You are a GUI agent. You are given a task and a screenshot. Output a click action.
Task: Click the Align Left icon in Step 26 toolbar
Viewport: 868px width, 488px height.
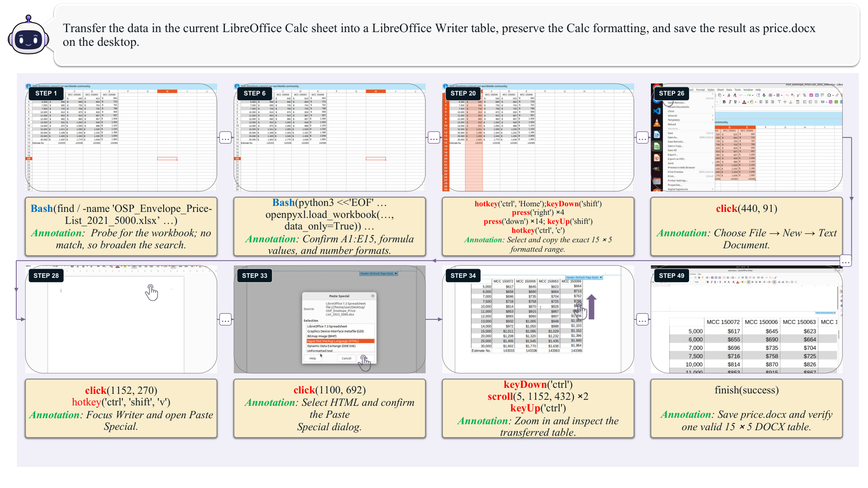click(761, 102)
